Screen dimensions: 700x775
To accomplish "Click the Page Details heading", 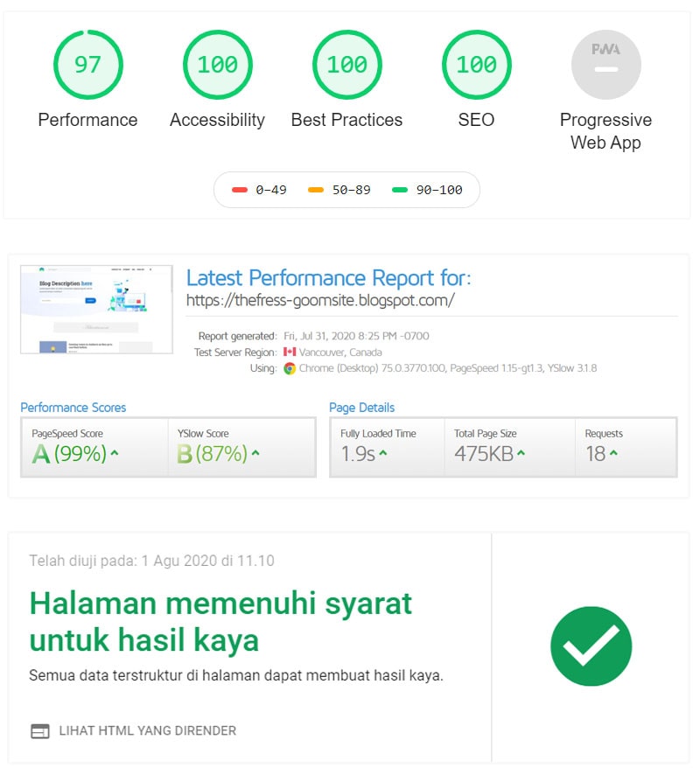I will [x=361, y=408].
